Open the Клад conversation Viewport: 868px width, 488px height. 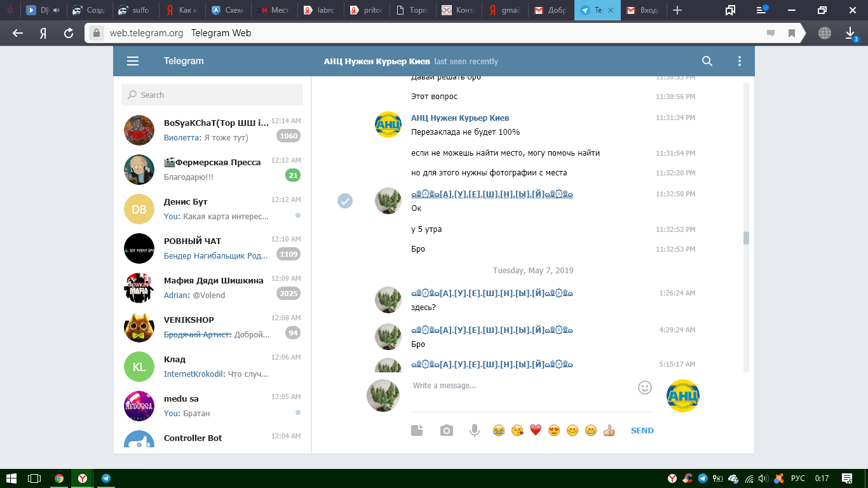[212, 366]
